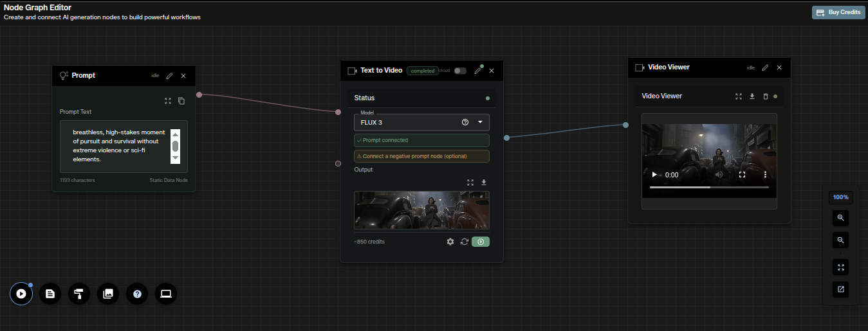Click the prompt textarea scroll up arrow

(x=175, y=134)
